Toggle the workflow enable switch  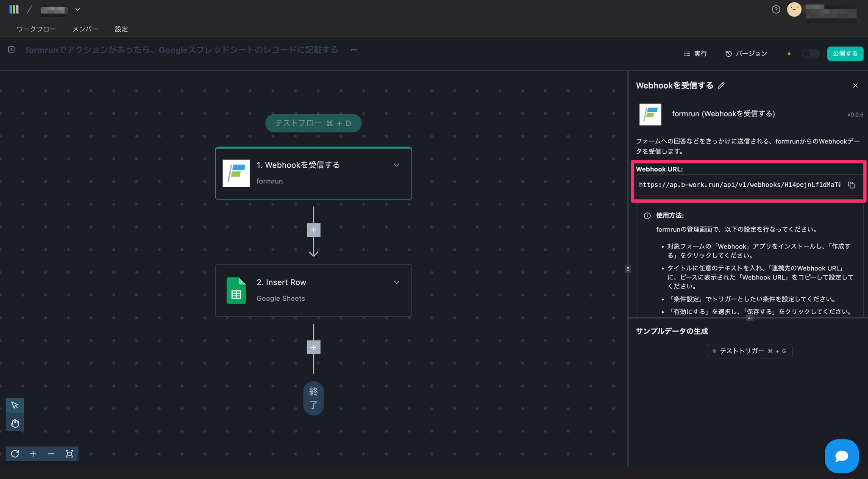pos(810,54)
